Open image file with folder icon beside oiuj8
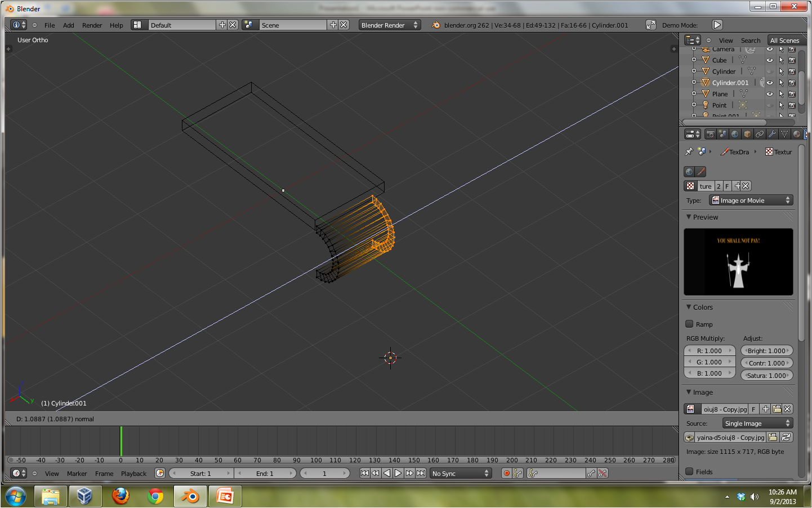This screenshot has height=508, width=812. click(777, 409)
